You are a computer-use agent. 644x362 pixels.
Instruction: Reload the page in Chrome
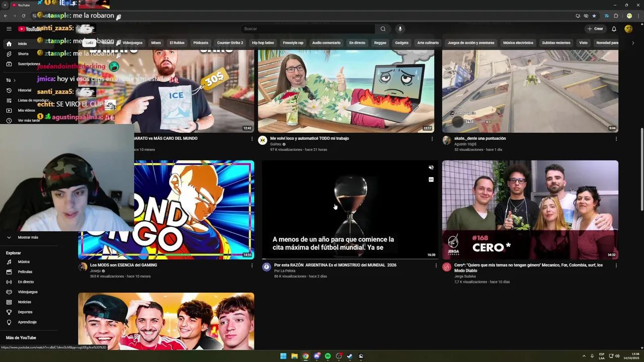coord(23,16)
